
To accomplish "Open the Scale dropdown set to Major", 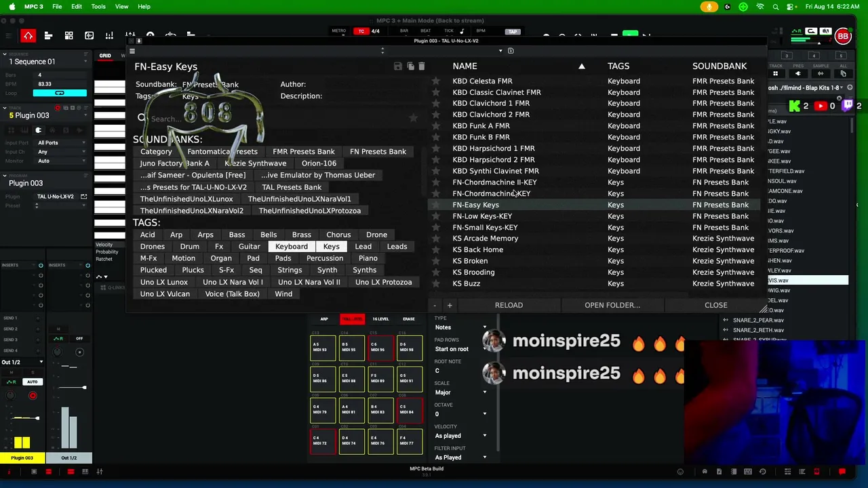I will click(x=461, y=392).
